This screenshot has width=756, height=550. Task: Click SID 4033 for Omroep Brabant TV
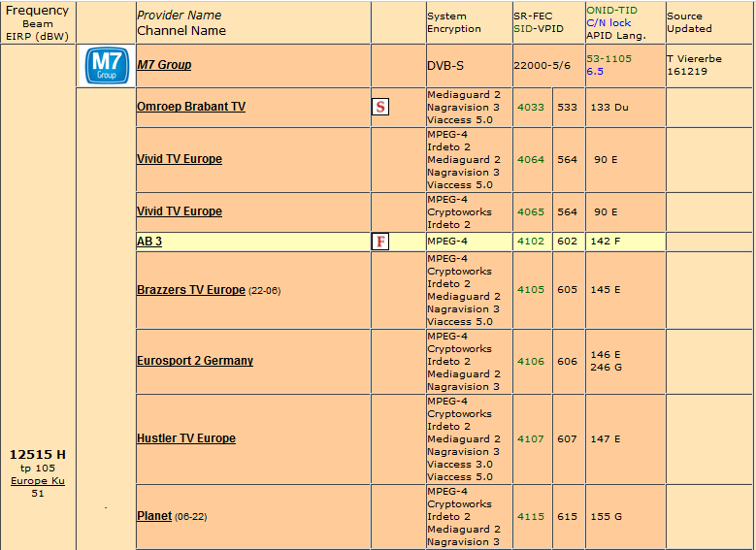[531, 107]
